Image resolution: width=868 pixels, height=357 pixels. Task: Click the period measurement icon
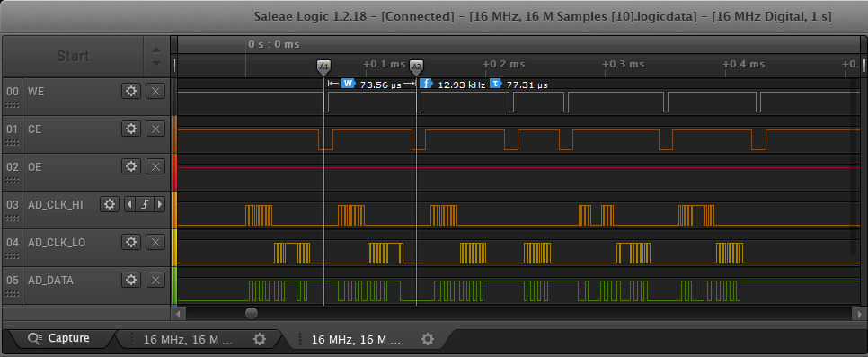click(x=495, y=84)
